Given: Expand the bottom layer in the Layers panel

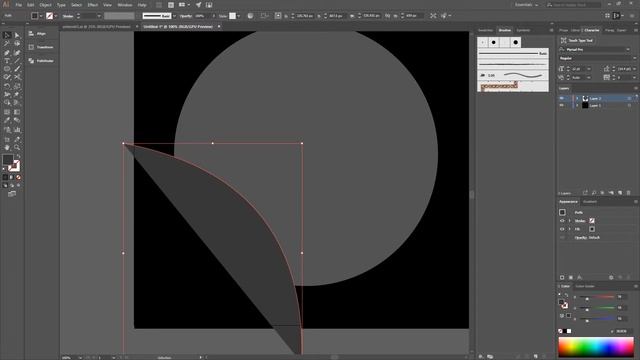Looking at the screenshot, I should click(577, 105).
